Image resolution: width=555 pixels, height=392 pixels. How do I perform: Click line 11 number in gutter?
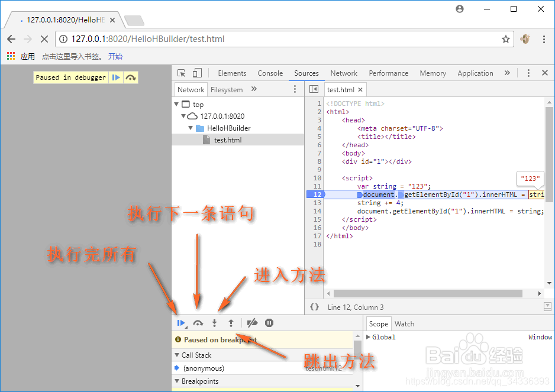tap(317, 186)
